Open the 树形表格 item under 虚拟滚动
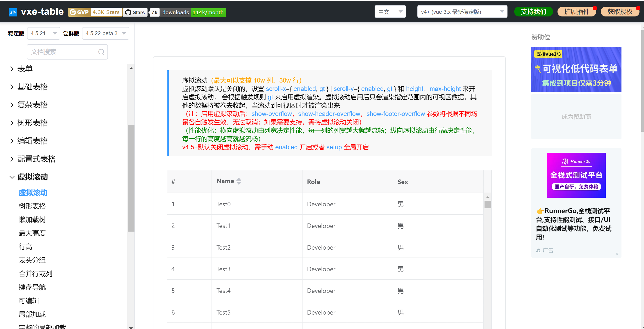The width and height of the screenshot is (644, 329). pyautogui.click(x=32, y=206)
